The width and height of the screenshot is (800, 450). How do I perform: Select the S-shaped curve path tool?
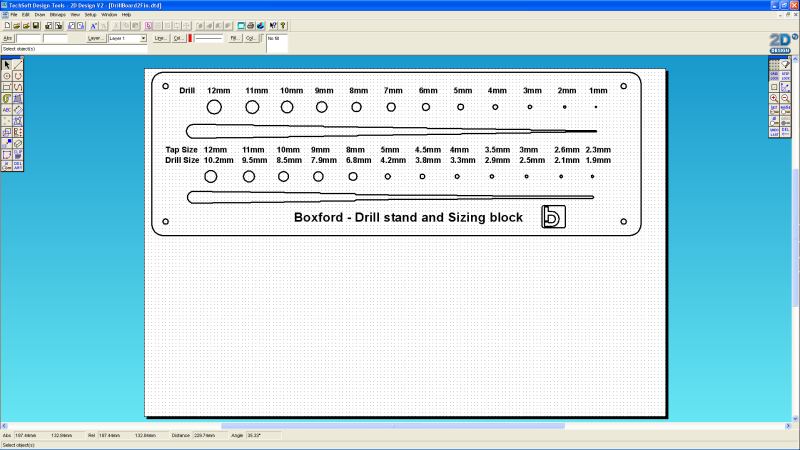(18, 87)
